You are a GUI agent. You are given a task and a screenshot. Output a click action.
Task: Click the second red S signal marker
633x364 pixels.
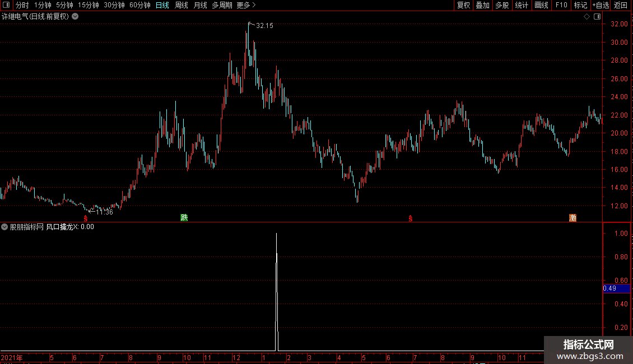click(x=411, y=218)
